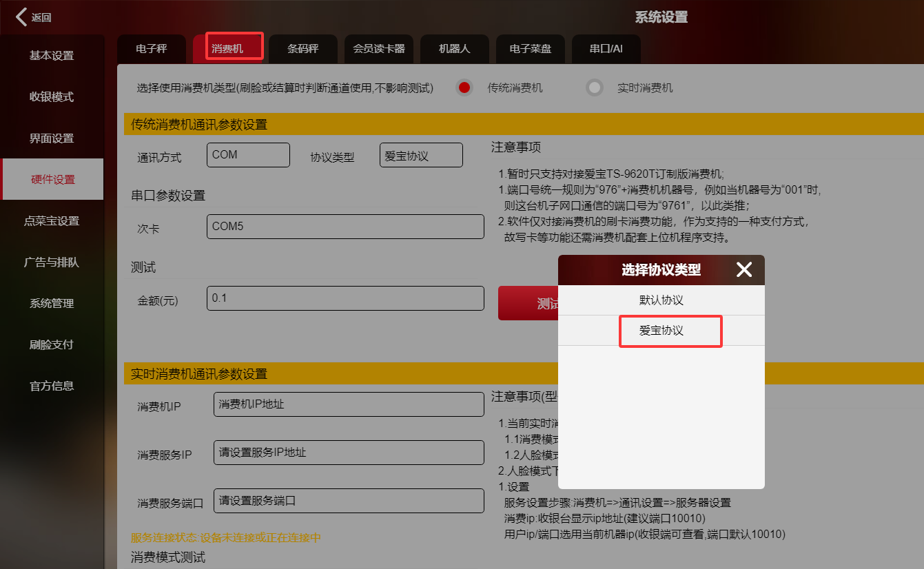924x569 pixels.
Task: Open 基本设置 in the sidebar
Action: [52, 56]
